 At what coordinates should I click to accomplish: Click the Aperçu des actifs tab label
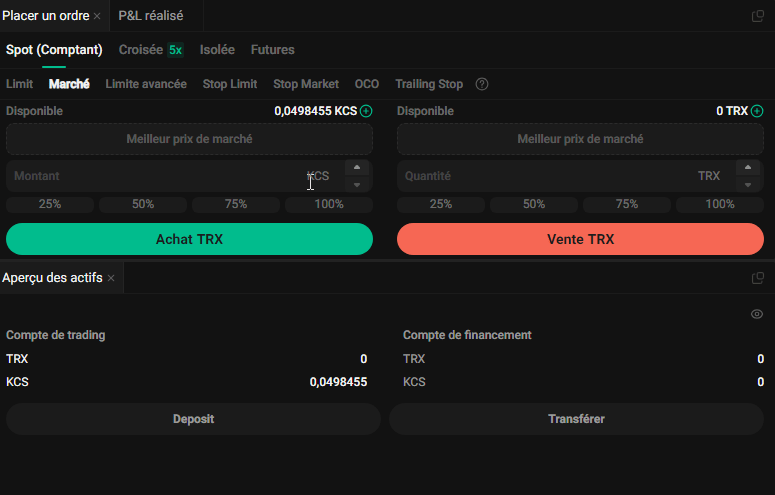pos(52,278)
